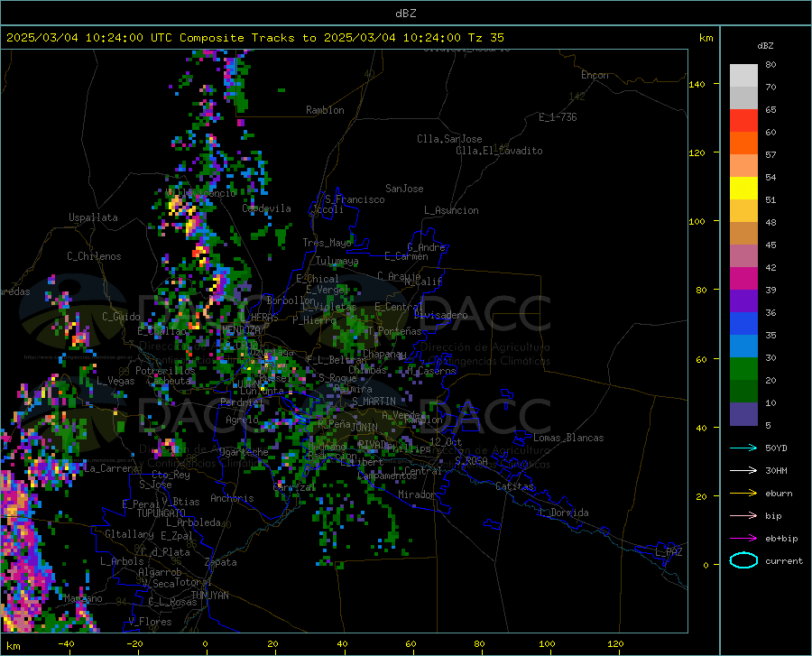This screenshot has width=812, height=656.
Task: Click the 'Catitas' place label
Action: (x=514, y=486)
